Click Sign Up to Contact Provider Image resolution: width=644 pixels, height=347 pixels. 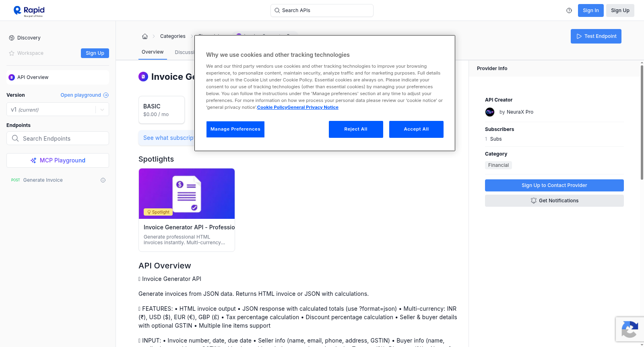click(554, 185)
